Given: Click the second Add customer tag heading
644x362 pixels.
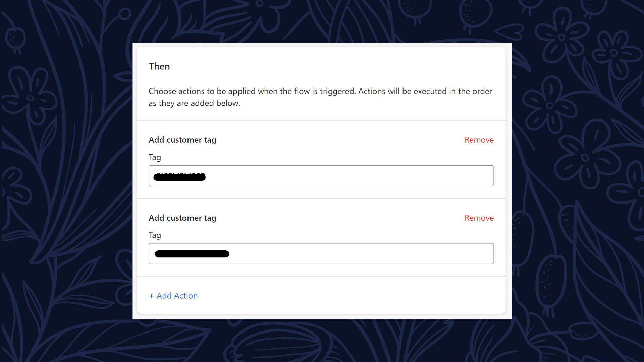Looking at the screenshot, I should [182, 218].
